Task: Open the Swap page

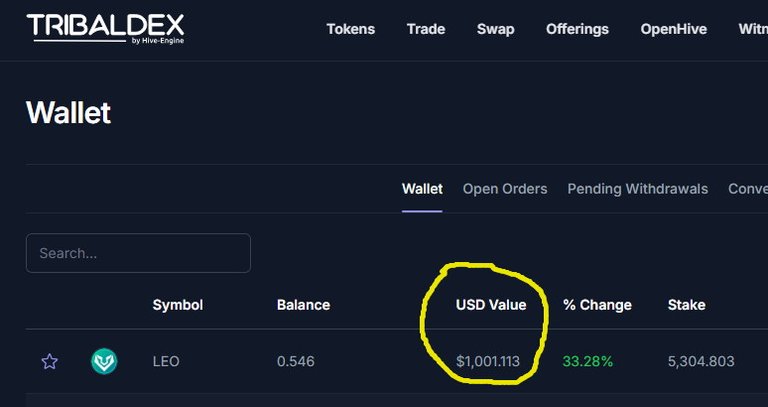Action: click(496, 29)
